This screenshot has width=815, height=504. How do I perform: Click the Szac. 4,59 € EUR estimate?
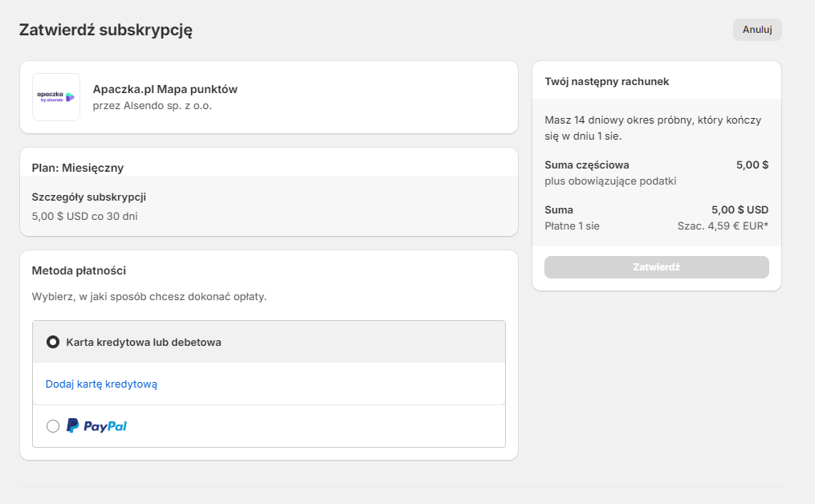723,226
